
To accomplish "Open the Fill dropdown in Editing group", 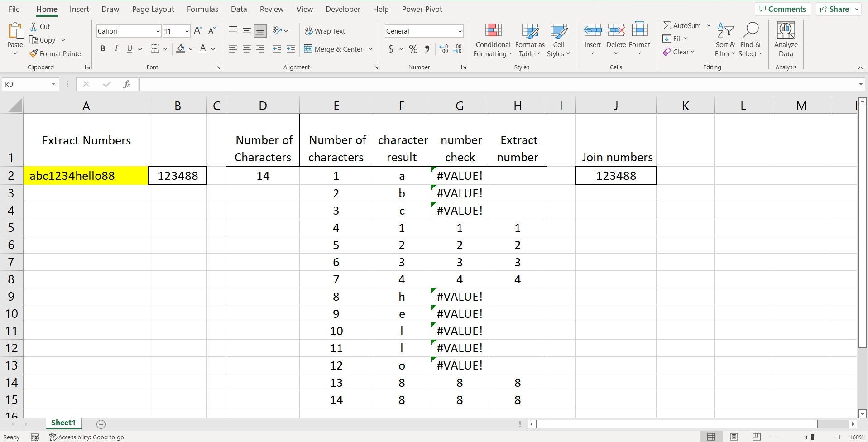I will 675,39.
